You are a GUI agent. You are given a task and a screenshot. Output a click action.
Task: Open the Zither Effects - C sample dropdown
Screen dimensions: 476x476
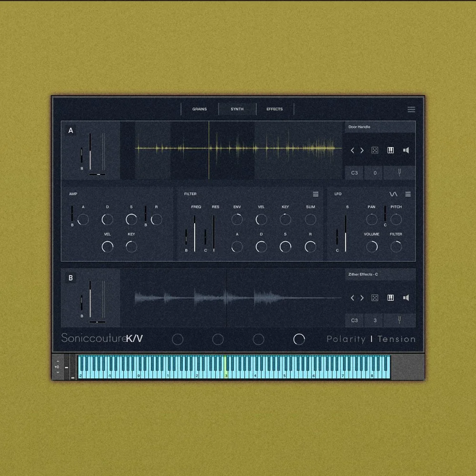click(x=380, y=275)
